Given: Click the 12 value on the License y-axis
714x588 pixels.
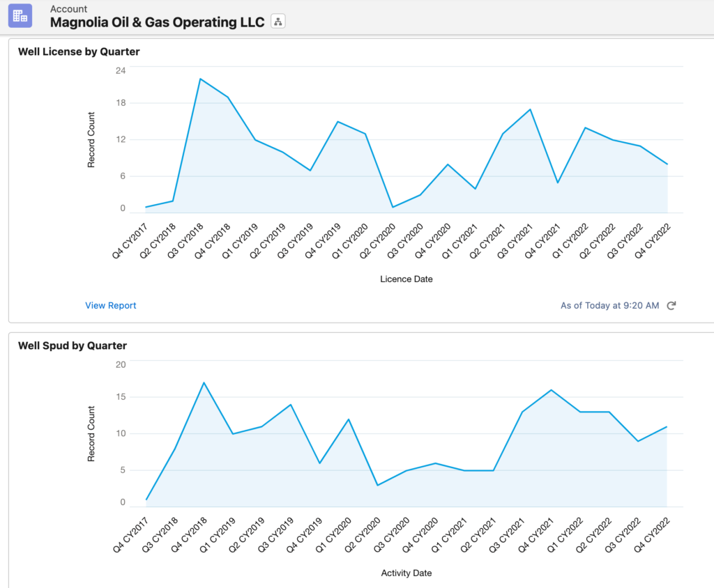Looking at the screenshot, I should 121,139.
